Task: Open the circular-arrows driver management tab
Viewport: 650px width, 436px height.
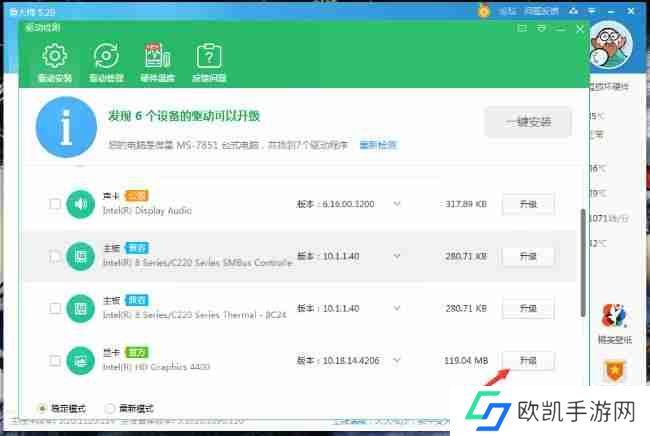Action: click(x=106, y=62)
